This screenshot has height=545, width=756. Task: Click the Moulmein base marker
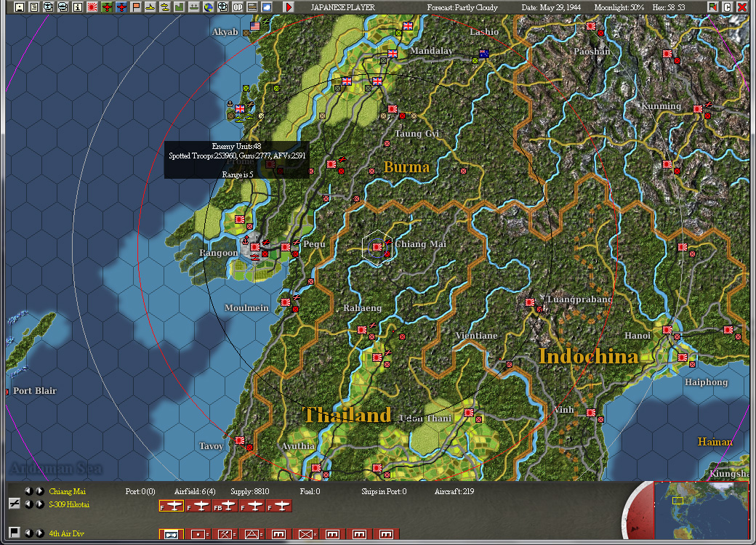286,302
